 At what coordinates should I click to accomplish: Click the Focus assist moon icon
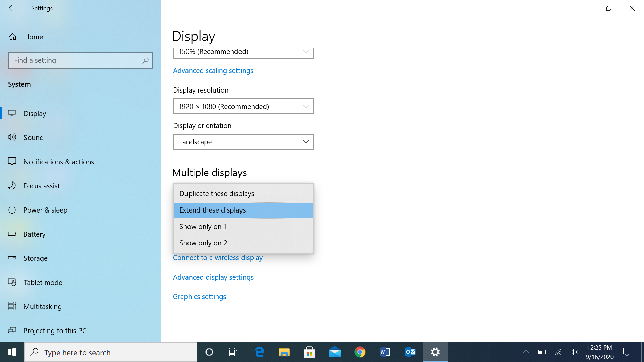[x=12, y=185]
